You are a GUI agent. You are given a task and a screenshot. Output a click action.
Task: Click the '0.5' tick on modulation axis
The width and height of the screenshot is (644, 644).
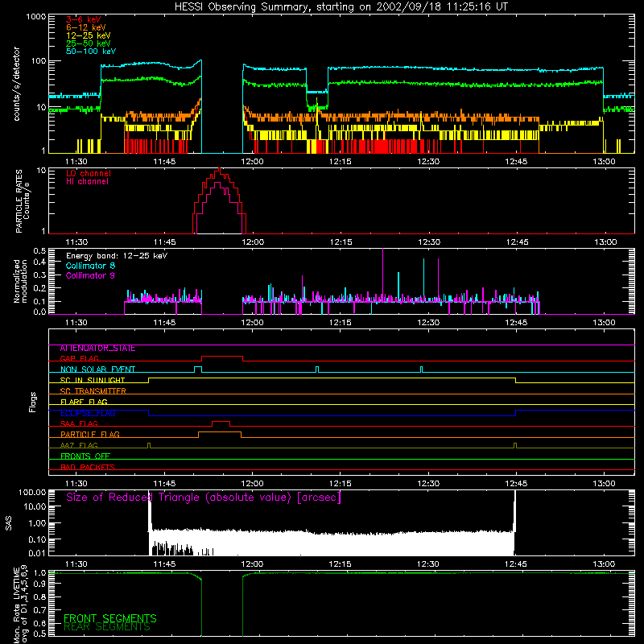39,250
